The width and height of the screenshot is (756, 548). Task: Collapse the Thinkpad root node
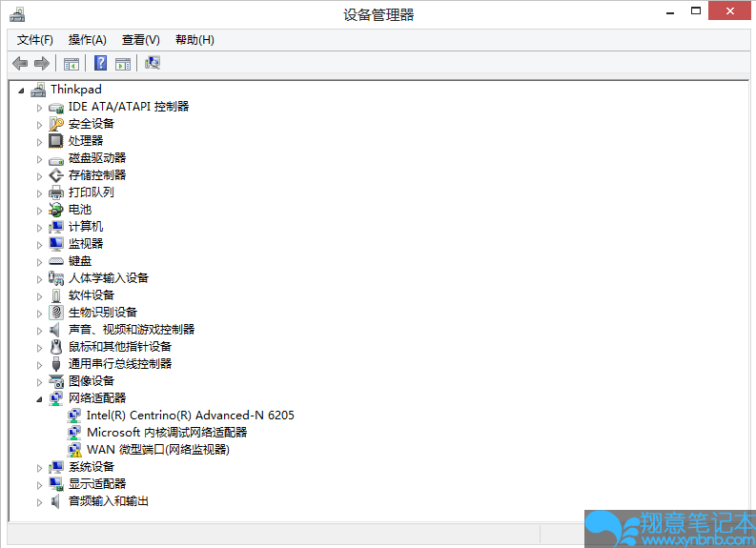[x=21, y=91]
